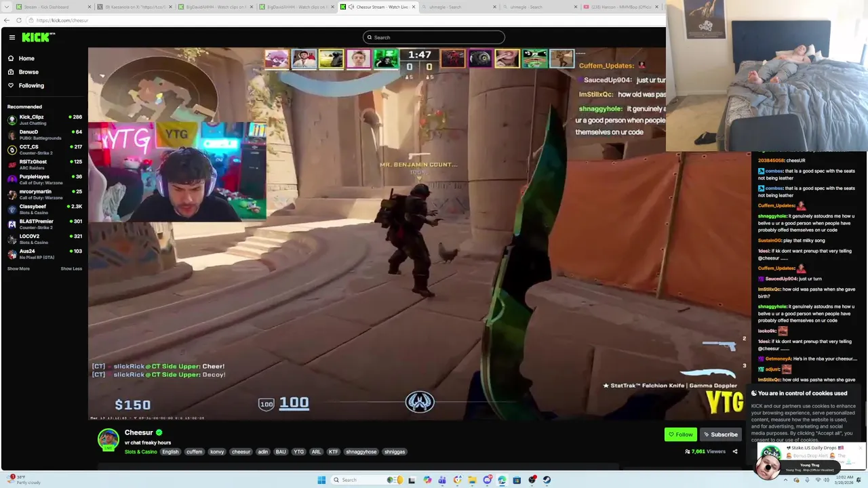868x488 pixels.
Task: Open the Kick hamburger sidebar menu
Action: (12, 37)
